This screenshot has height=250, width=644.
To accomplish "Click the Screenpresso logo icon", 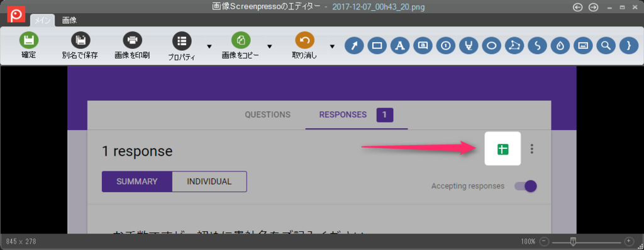I will 16,15.
